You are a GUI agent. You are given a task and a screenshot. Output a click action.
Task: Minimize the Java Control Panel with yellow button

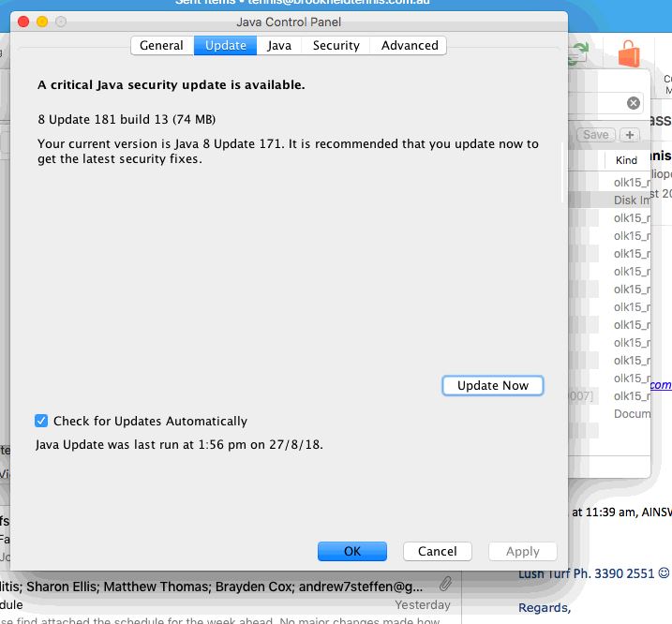42,22
